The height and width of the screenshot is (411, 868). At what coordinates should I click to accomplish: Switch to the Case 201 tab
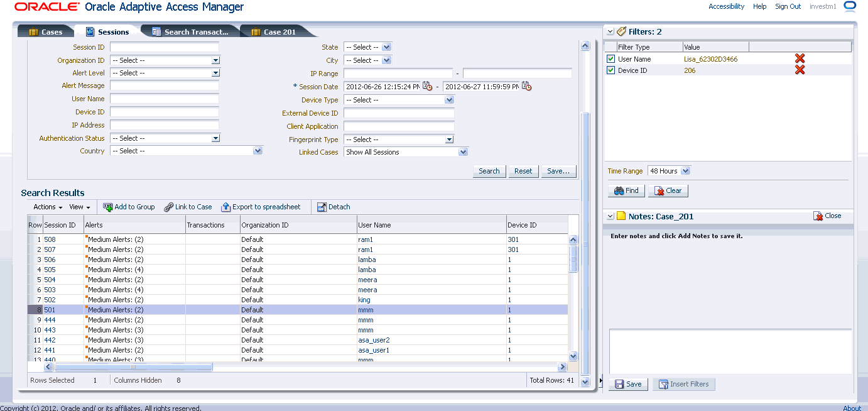[273, 32]
